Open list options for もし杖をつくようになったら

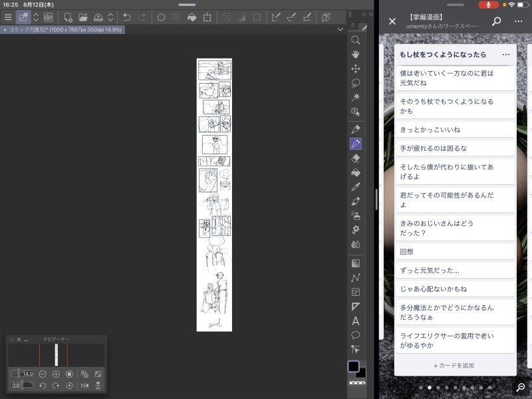pyautogui.click(x=506, y=55)
